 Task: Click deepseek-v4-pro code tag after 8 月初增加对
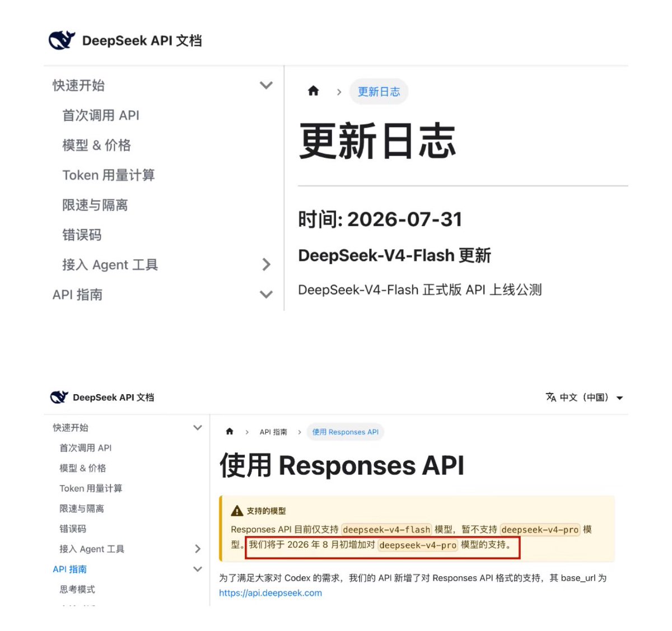[418, 545]
